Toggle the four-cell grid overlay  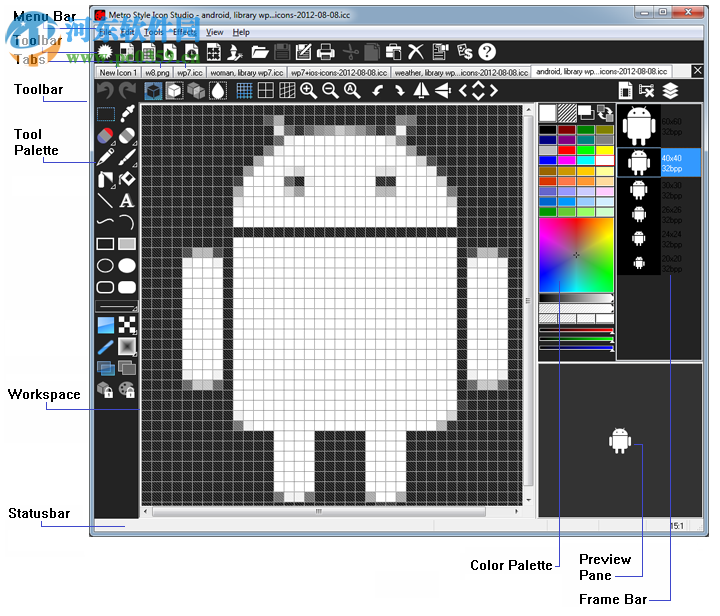click(266, 90)
